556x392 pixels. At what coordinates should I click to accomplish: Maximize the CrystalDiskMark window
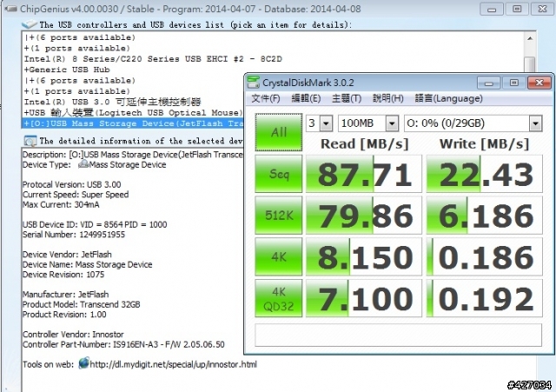tap(513, 83)
